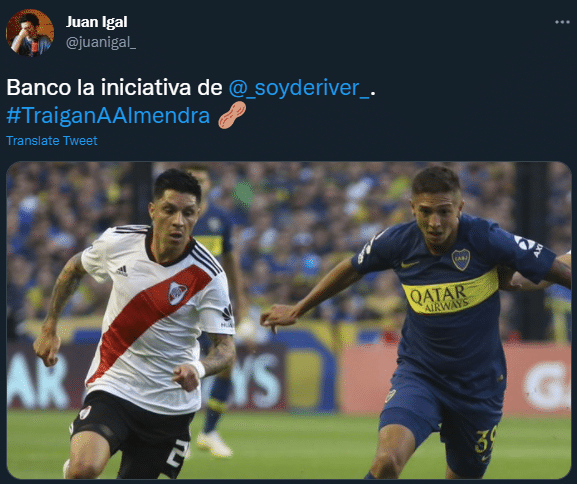Open profile via Juan Igal display name
The height and width of the screenshot is (484, 577).
point(96,22)
